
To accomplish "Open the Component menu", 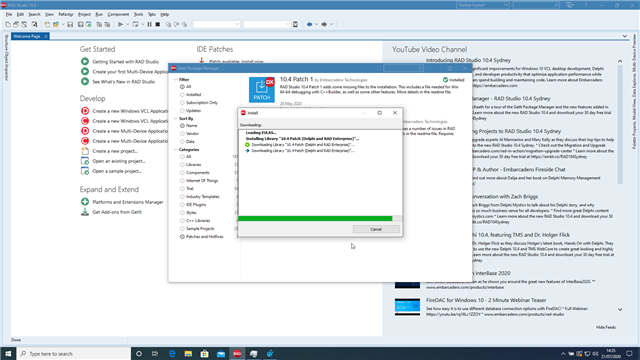I will click(118, 14).
